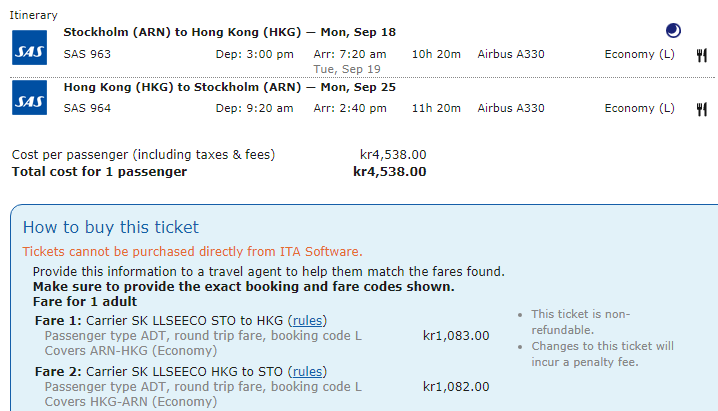Image resolution: width=718 pixels, height=411 pixels.
Task: Open the rules link for Fare 2
Action: [308, 371]
